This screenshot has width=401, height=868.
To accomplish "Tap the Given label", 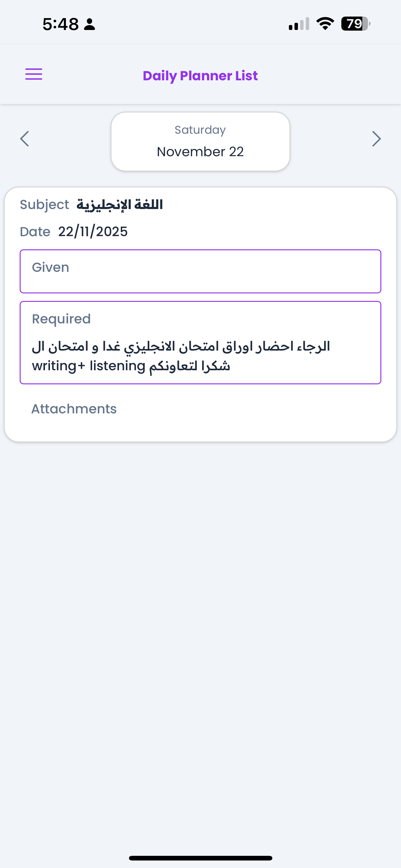I will coord(51,267).
